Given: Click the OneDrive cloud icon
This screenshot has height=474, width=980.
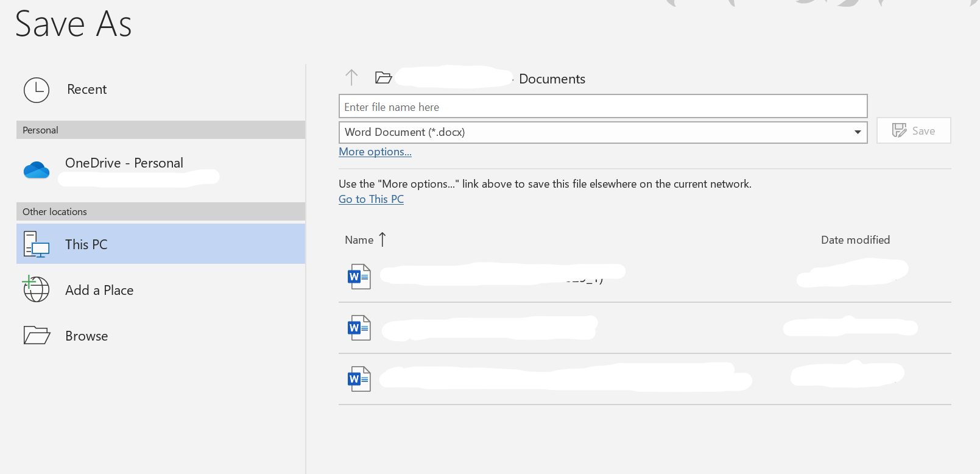Looking at the screenshot, I should pyautogui.click(x=37, y=170).
